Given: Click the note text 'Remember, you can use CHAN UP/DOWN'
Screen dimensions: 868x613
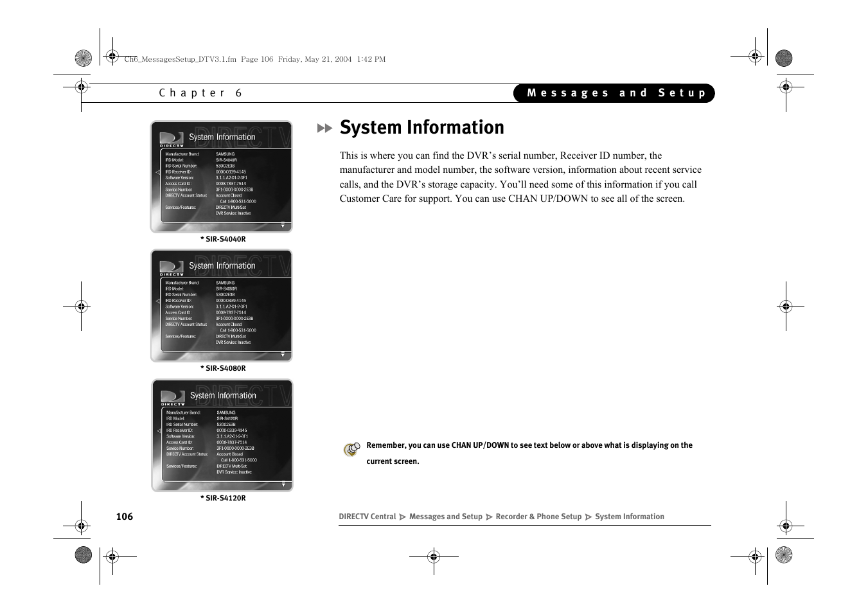Looking at the screenshot, I should pyautogui.click(x=529, y=453).
